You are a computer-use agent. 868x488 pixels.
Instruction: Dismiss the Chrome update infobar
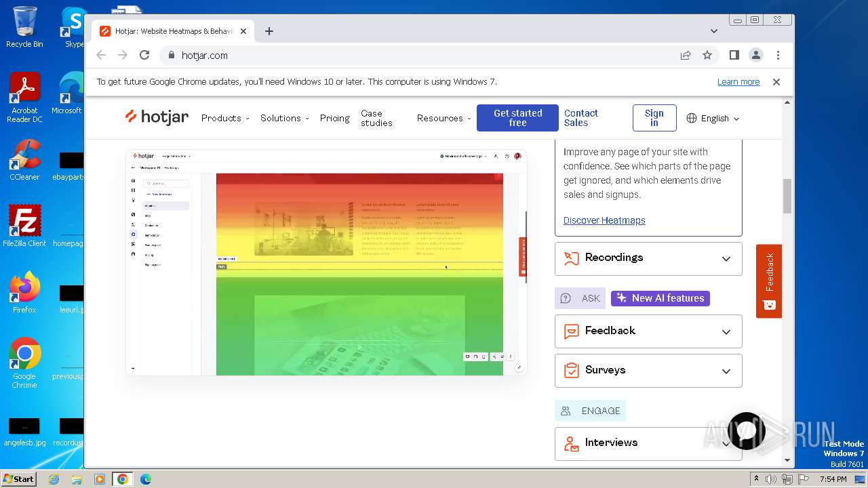tap(776, 82)
